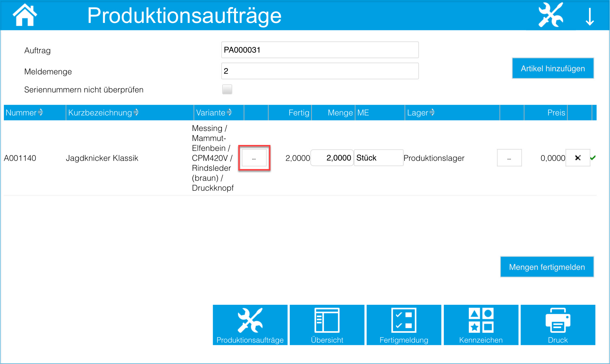Open the Kennzeichen panel
Viewport: 610px width, 364px height.
tap(481, 325)
